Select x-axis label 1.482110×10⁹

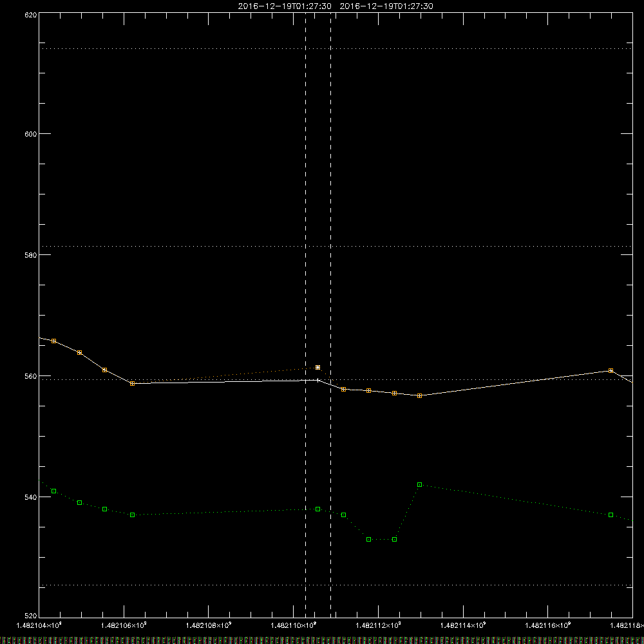coord(294,625)
